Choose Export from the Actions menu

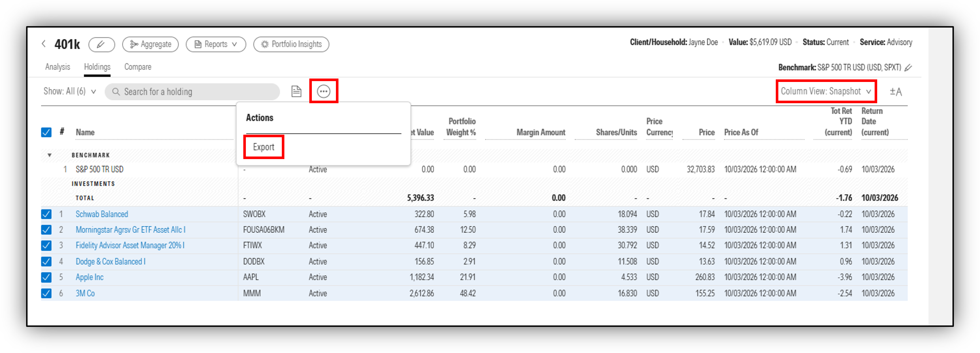263,147
